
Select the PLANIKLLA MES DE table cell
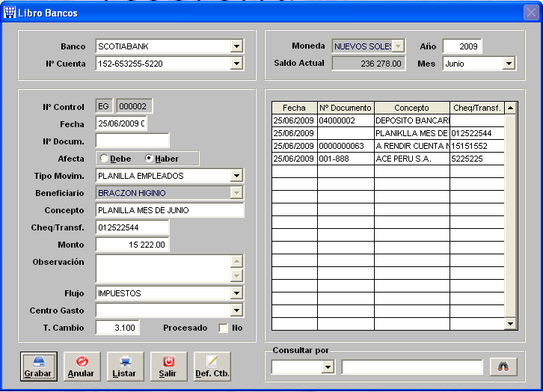coord(412,133)
